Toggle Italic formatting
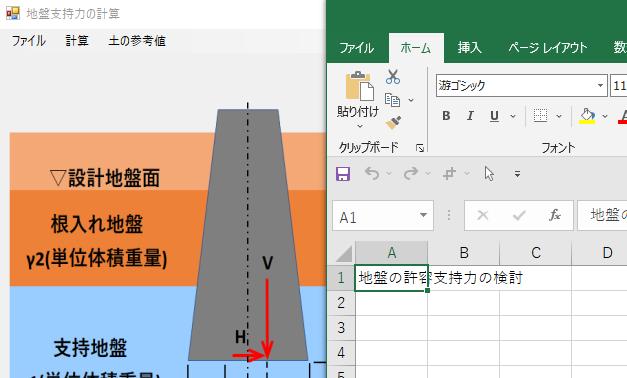The width and height of the screenshot is (627, 378). click(x=470, y=116)
